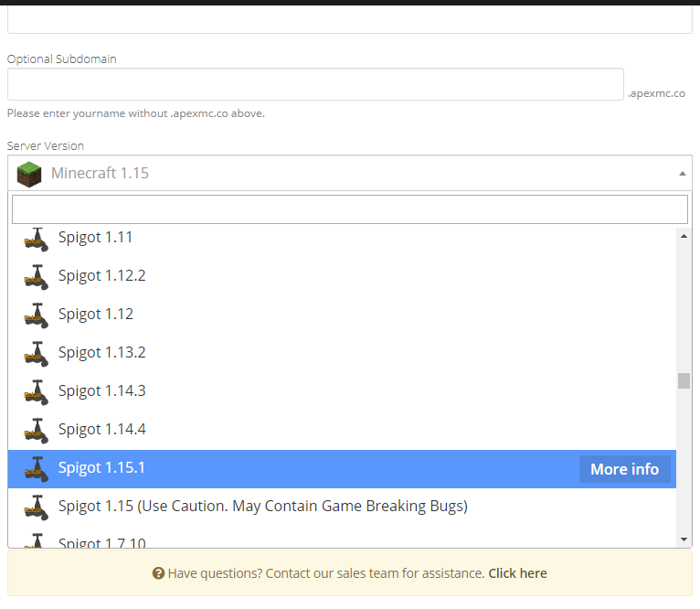Viewport: 700px width, 609px height.
Task: Choose Spigot 1.15 Use Caution option
Action: tap(262, 506)
